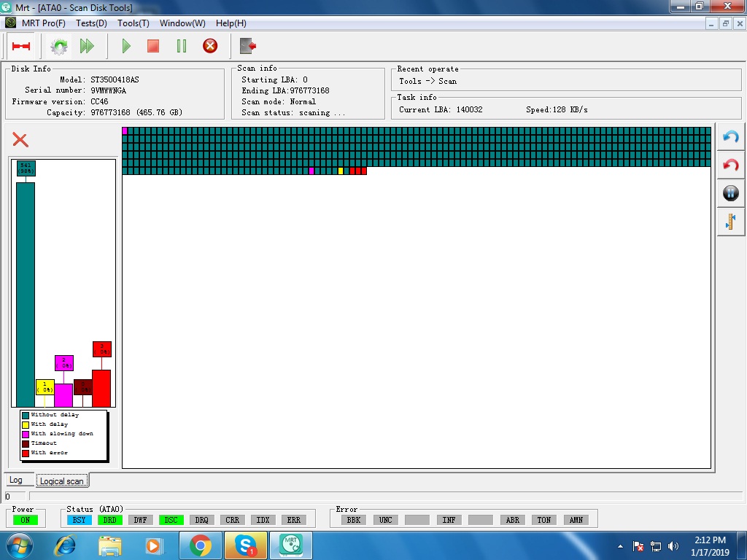The image size is (747, 560).
Task: Click the double green arrow fast-forward icon
Action: [x=87, y=46]
